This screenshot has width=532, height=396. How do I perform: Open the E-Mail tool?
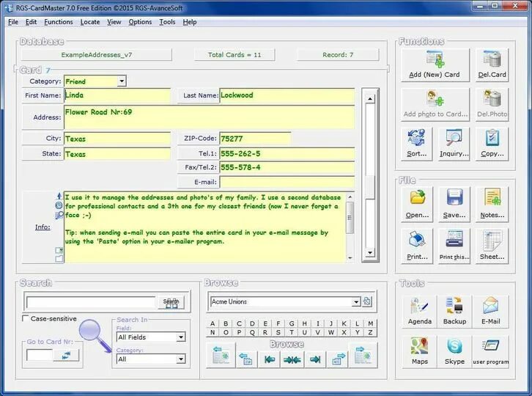[491, 311]
